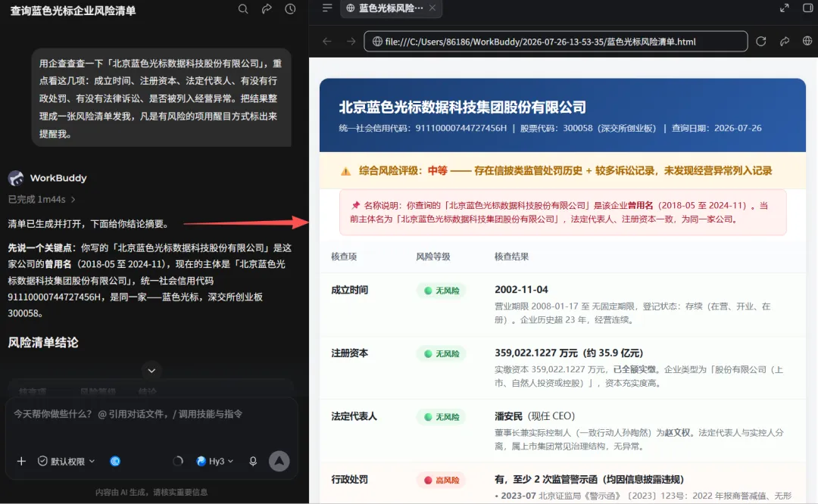The width and height of the screenshot is (818, 504).
Task: Click the share icon in chat header
Action: click(267, 9)
